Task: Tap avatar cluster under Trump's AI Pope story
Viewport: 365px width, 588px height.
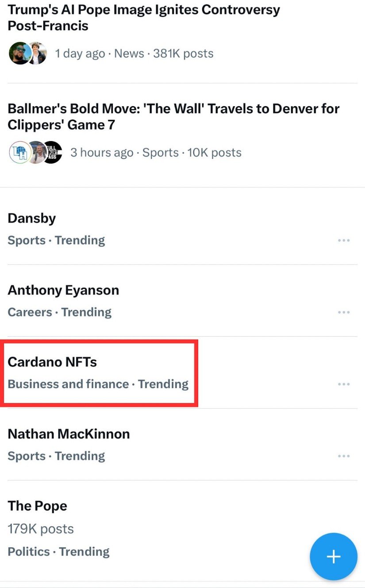Action: pyautogui.click(x=27, y=54)
